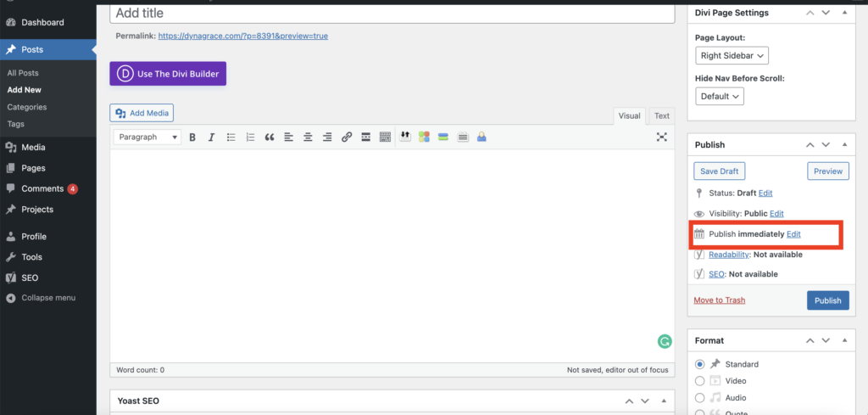The height and width of the screenshot is (415, 868).
Task: Click the blue Publish button
Action: coord(827,300)
